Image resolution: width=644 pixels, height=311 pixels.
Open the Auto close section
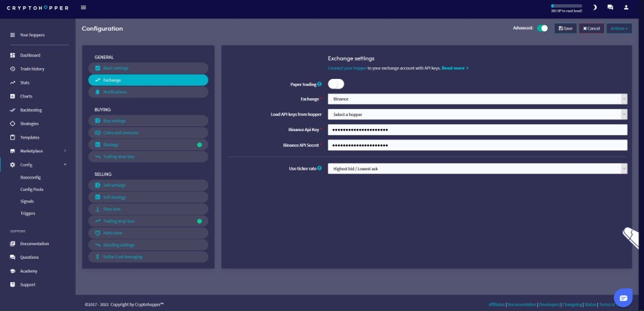coord(148,233)
